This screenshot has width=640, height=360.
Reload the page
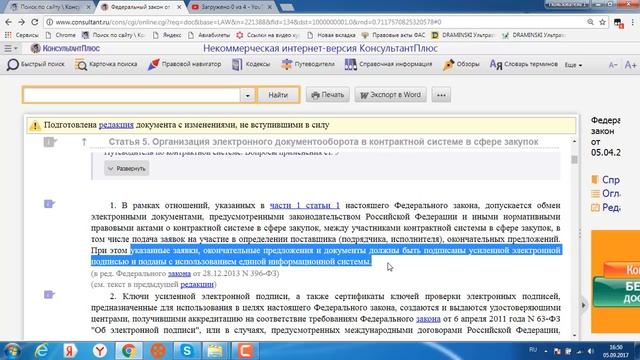[35, 22]
